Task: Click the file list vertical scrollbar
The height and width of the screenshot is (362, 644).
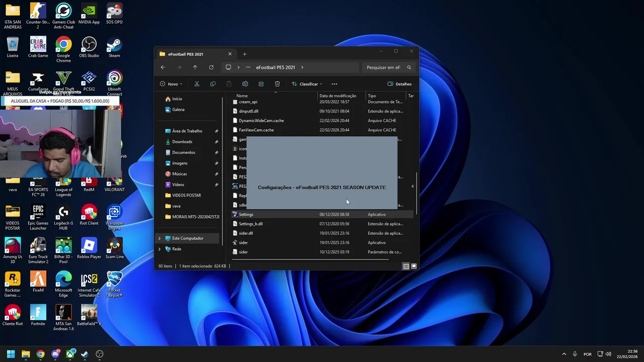Action: click(417, 193)
